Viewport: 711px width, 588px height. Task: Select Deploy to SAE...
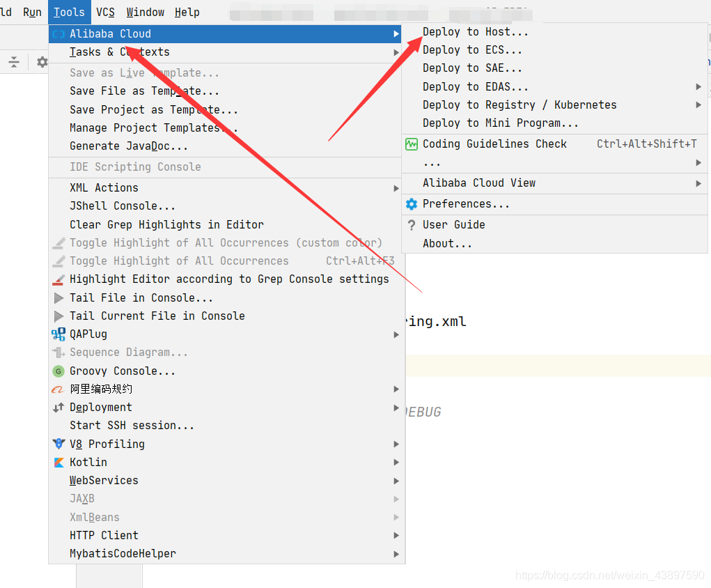tap(554, 68)
